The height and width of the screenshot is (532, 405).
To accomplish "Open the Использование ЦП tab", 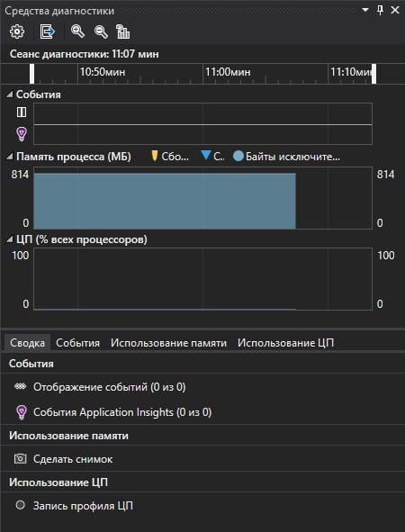I will point(285,343).
